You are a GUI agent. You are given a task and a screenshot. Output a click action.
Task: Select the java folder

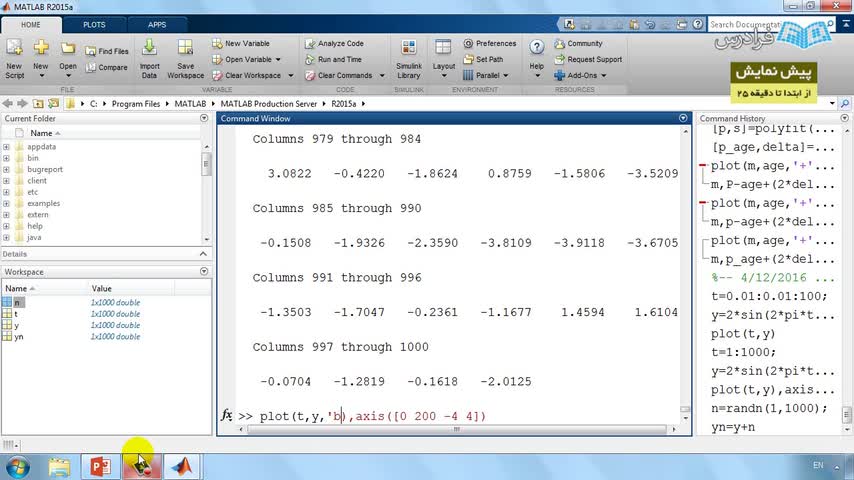[34, 237]
